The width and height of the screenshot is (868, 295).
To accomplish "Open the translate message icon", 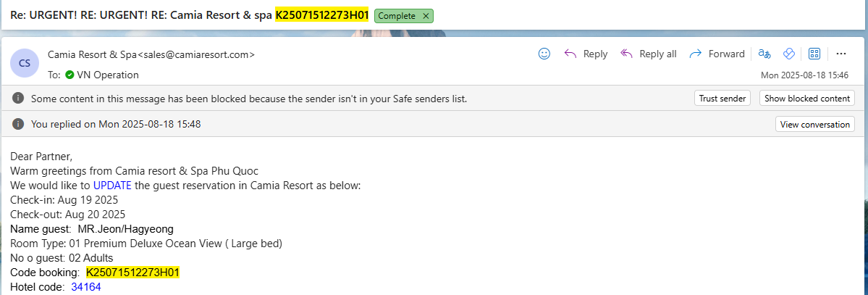I will 764,54.
